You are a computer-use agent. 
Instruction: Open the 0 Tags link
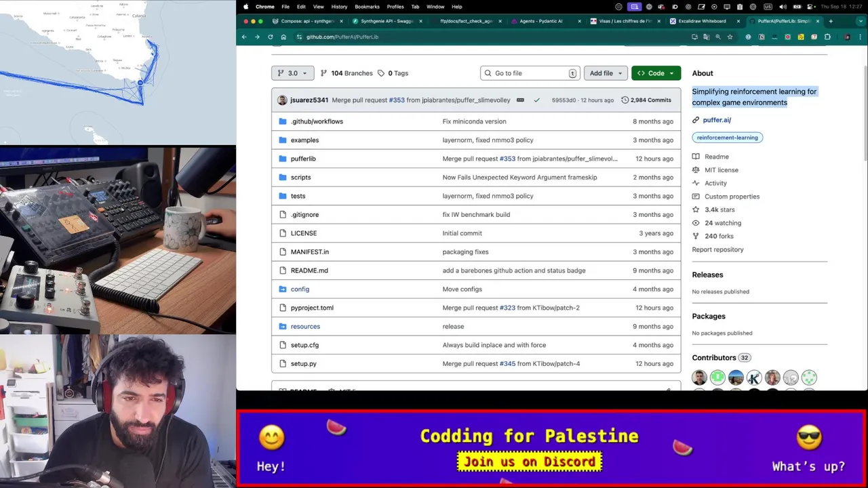click(x=393, y=73)
